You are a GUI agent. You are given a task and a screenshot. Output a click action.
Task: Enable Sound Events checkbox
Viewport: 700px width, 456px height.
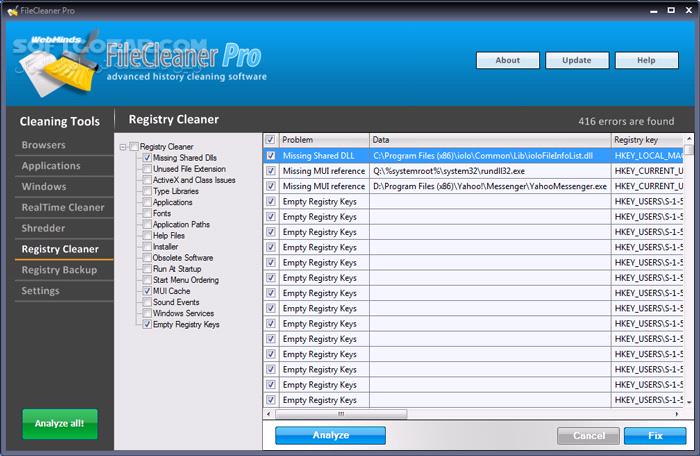click(x=147, y=302)
